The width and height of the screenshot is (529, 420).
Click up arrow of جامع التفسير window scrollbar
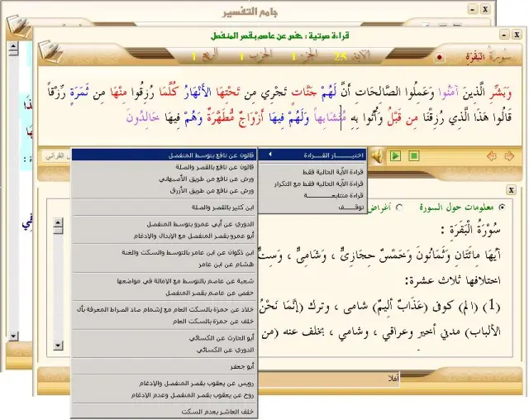13,46
